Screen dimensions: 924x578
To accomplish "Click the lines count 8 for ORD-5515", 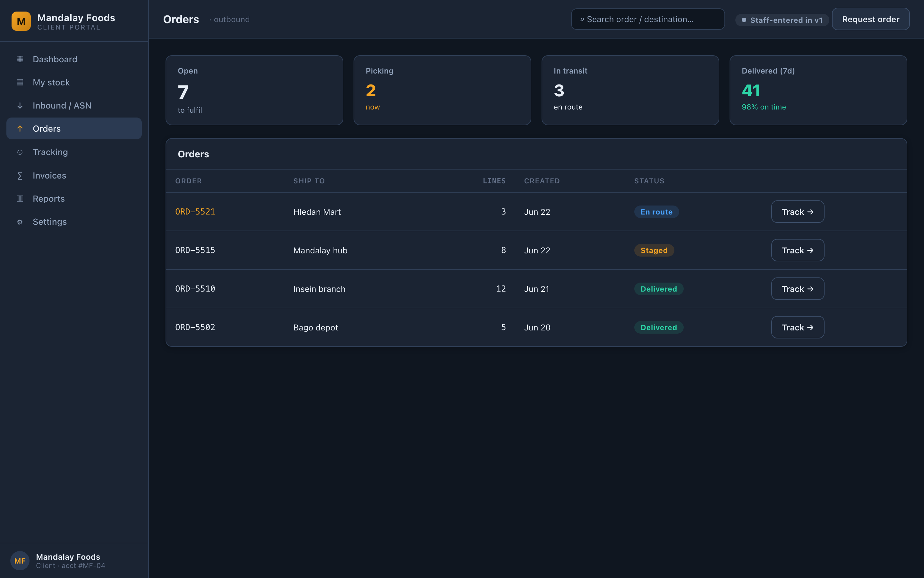I will [x=504, y=250].
